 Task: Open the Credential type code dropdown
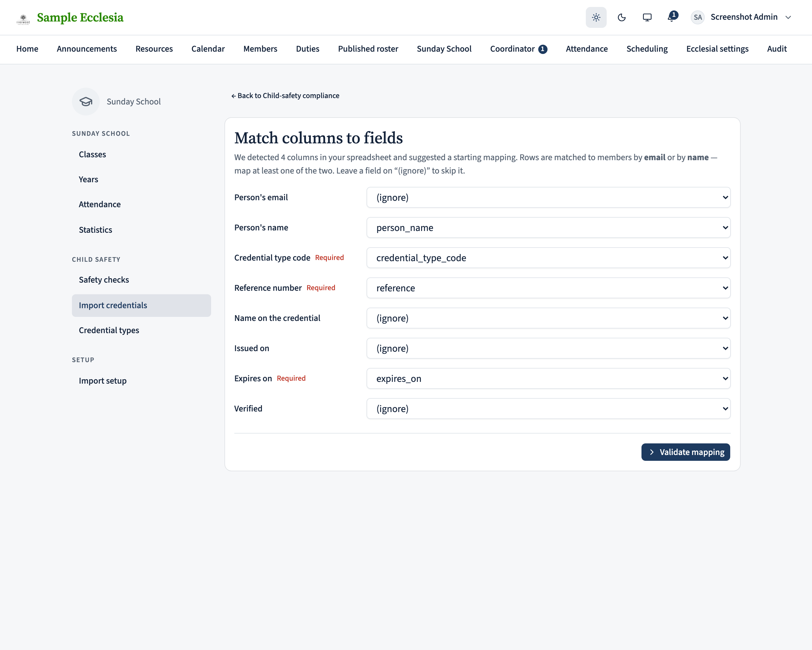coord(548,258)
